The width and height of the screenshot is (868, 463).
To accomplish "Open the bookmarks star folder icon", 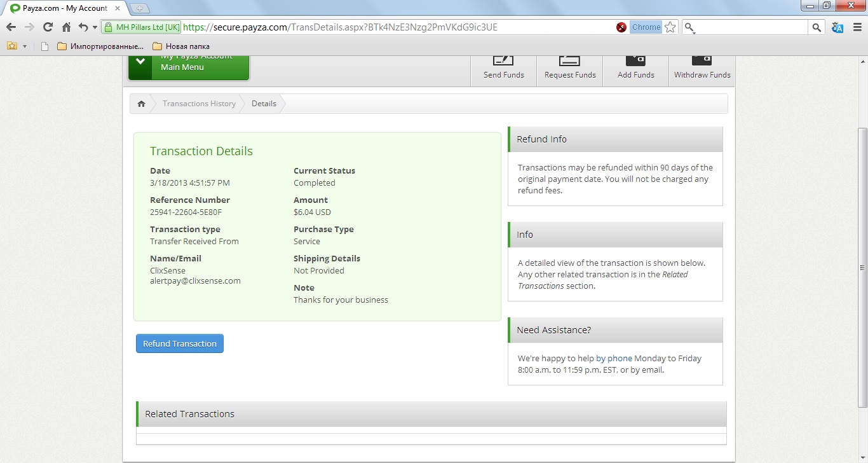I will coord(11,46).
